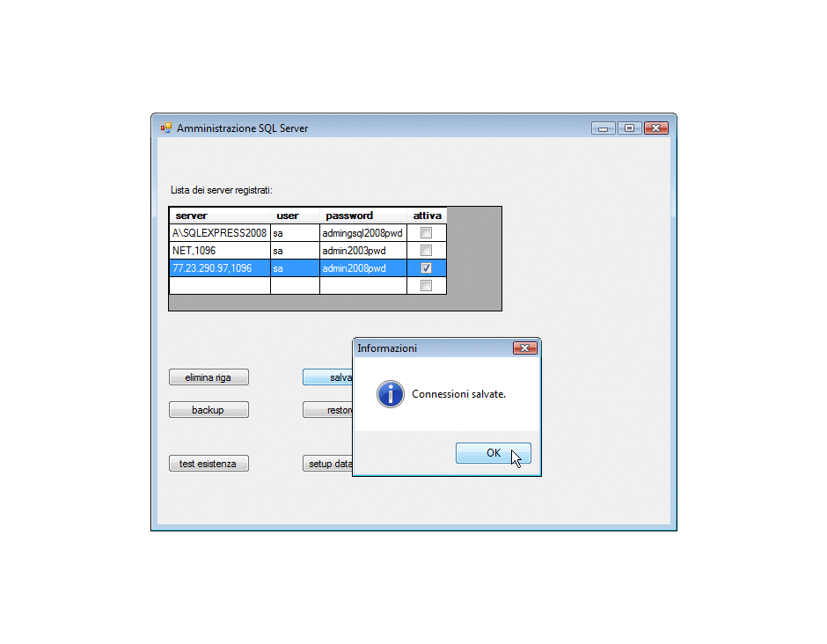Select the NET,1096 server cell
The image size is (827, 644).
(220, 250)
